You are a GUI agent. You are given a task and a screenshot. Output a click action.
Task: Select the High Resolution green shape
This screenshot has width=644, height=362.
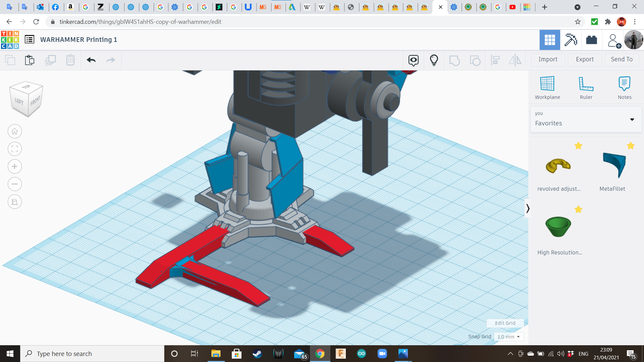pyautogui.click(x=558, y=227)
